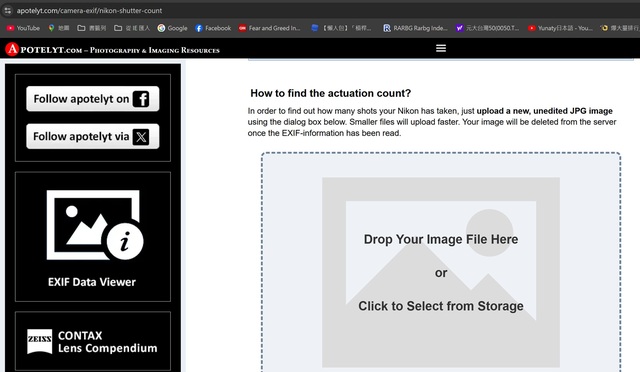Open the blue-icon bookmark after Fear and Greed
This screenshot has height=372, width=640.
[x=341, y=28]
